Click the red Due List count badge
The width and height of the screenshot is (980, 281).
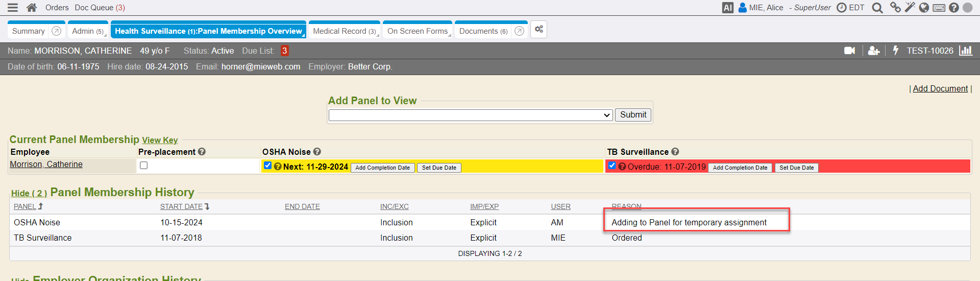coord(284,51)
